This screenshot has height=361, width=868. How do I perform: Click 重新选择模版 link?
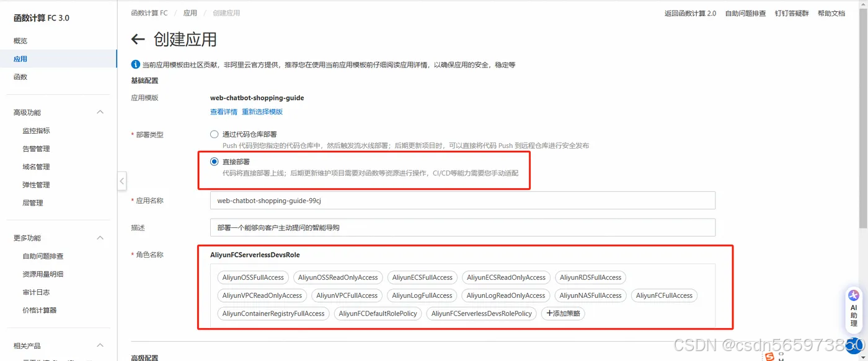262,112
